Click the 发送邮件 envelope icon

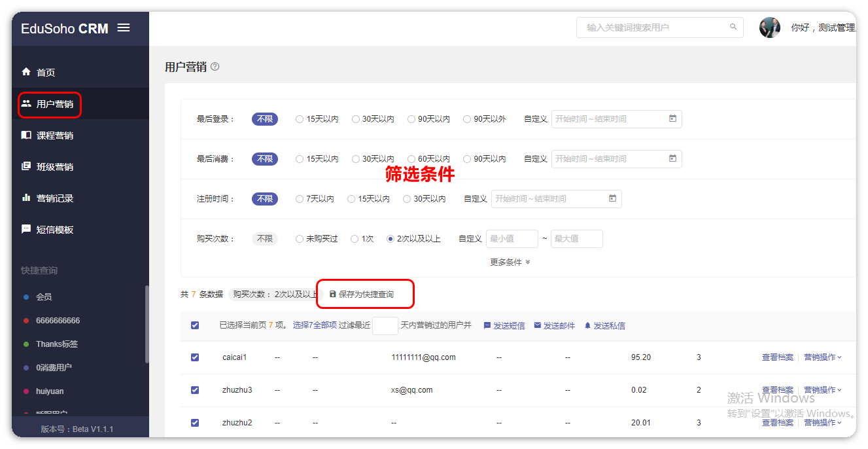click(x=538, y=325)
